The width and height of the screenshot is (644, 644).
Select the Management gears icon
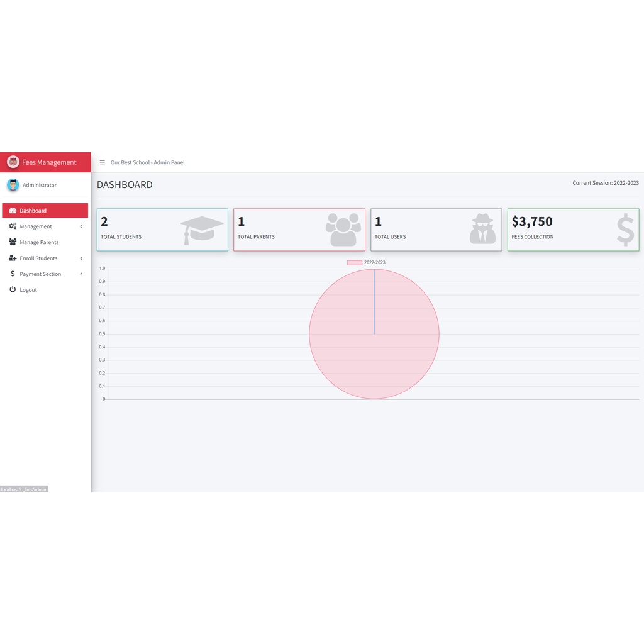click(x=13, y=226)
